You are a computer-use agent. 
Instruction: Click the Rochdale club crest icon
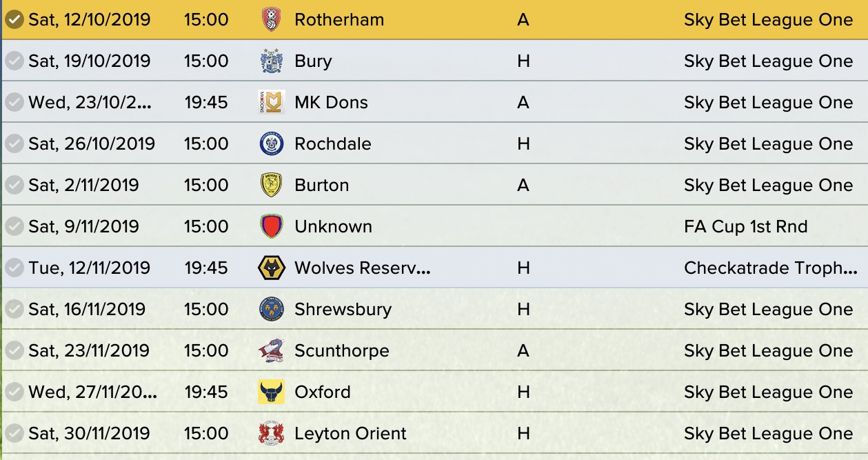point(272,143)
